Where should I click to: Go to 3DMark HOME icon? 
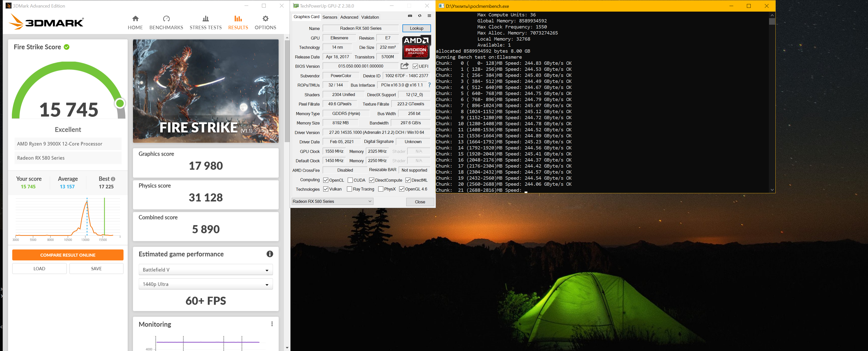point(135,19)
